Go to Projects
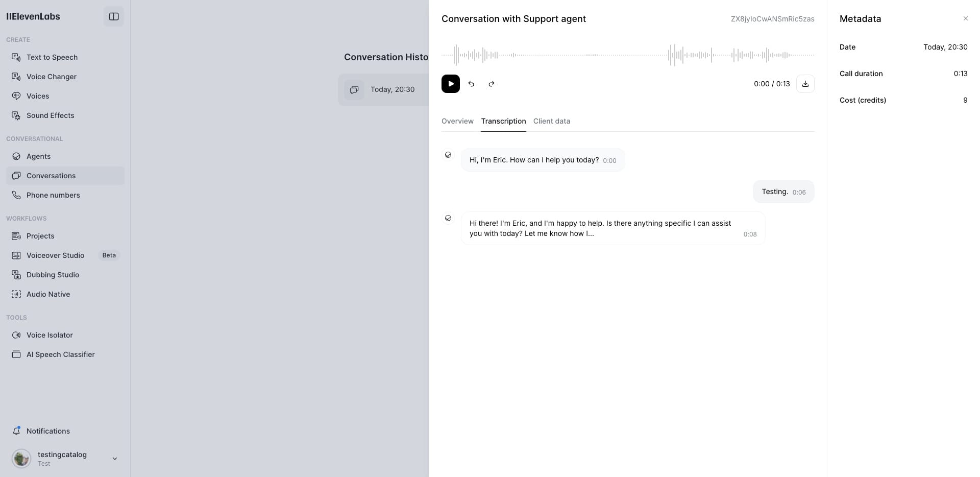 tap(65, 236)
